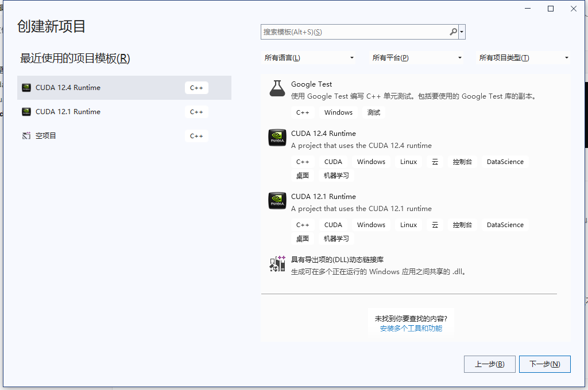Click the NVIDIA icon on CUDA 12.1 Runtime template

(x=277, y=201)
